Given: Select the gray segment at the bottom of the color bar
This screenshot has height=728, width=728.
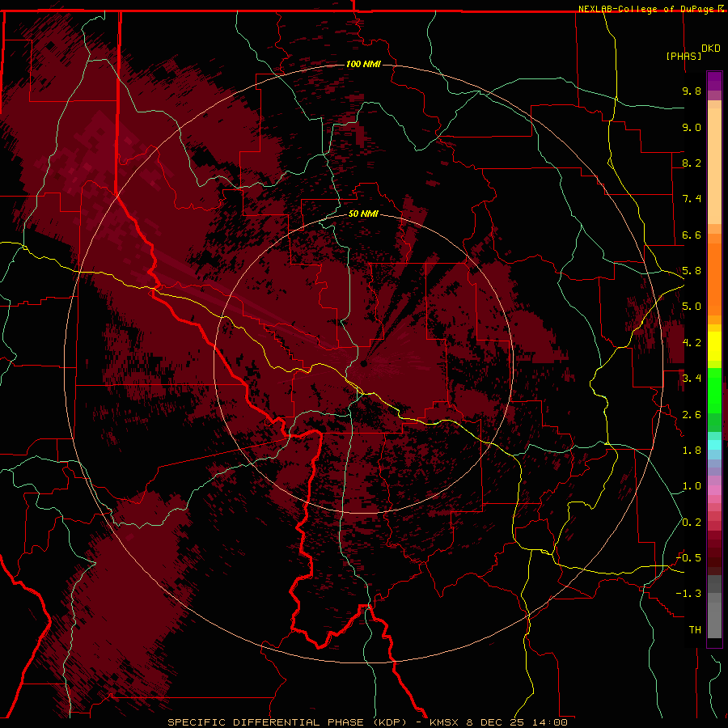Looking at the screenshot, I should pos(714,620).
